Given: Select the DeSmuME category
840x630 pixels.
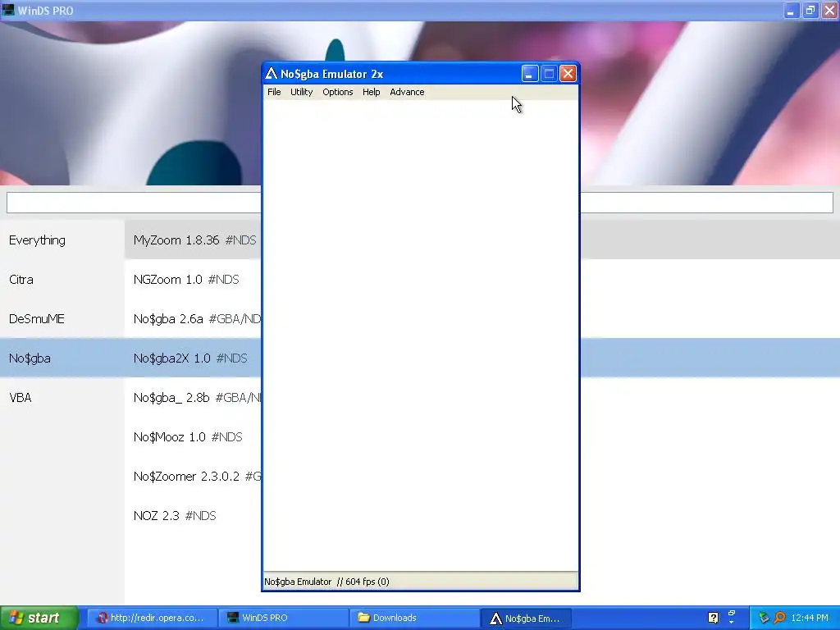Looking at the screenshot, I should pos(62,319).
